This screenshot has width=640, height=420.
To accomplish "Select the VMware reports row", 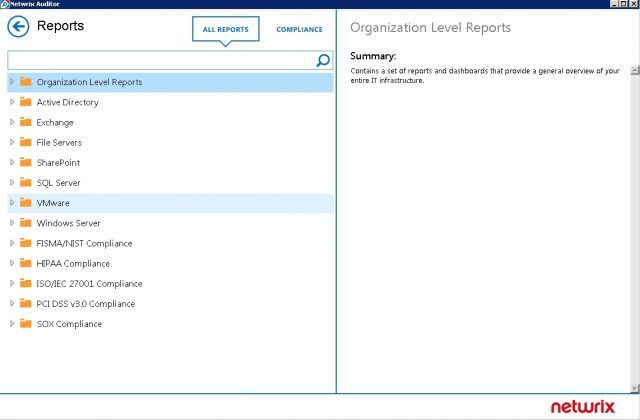I will tap(170, 203).
